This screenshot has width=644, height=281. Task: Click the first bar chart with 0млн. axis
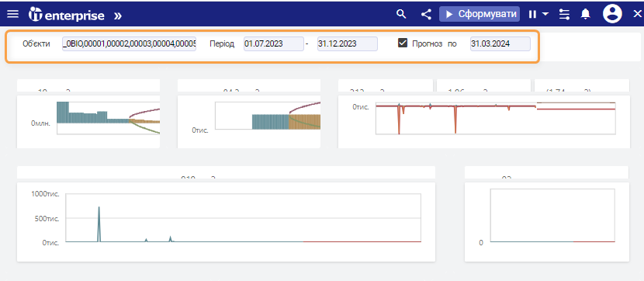[x=88, y=122]
